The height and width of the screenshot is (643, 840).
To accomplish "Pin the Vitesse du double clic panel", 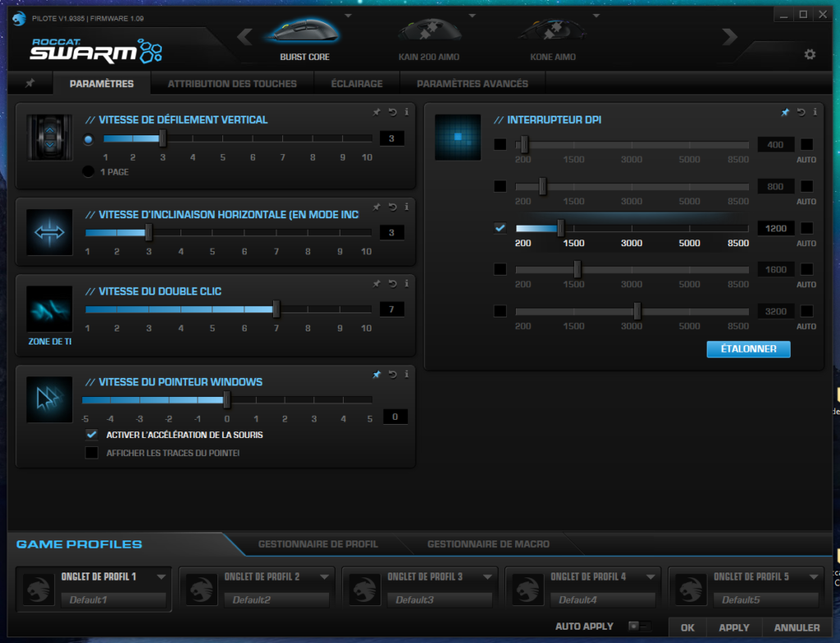I will (x=377, y=284).
